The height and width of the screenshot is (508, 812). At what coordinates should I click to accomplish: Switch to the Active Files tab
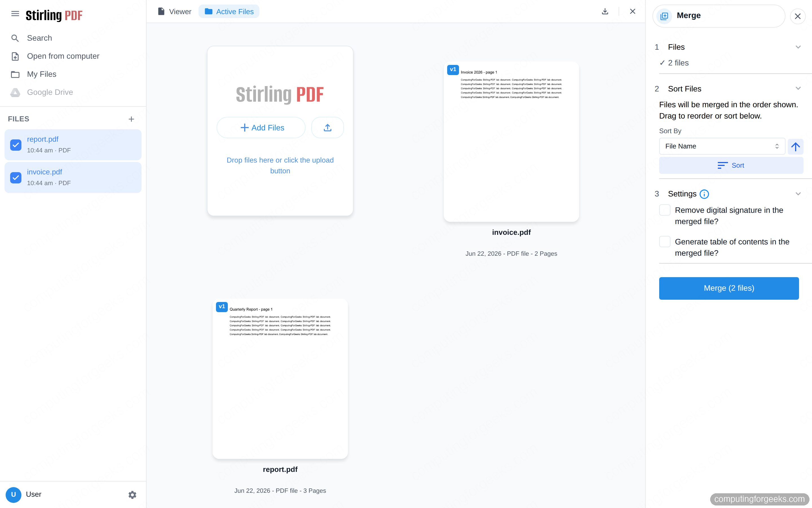point(229,11)
